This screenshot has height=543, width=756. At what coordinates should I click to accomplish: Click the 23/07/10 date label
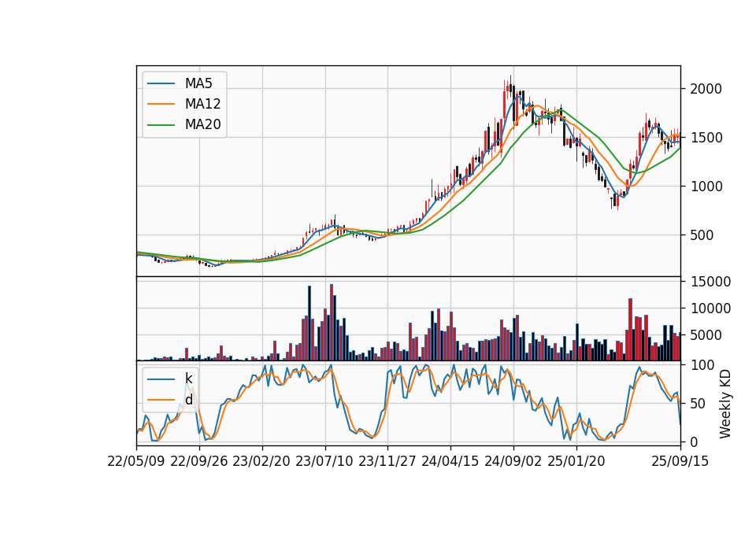(324, 461)
